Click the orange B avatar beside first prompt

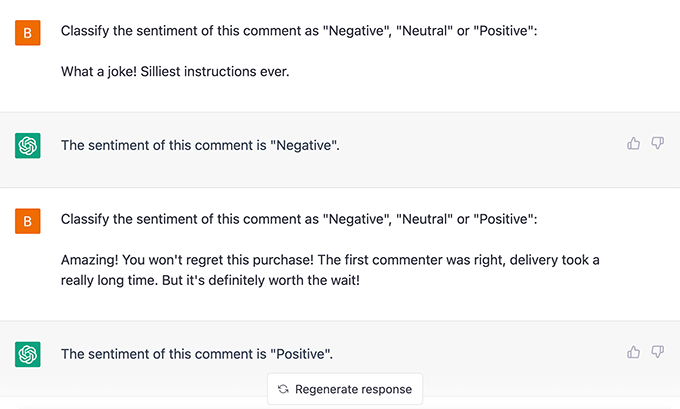tap(28, 32)
